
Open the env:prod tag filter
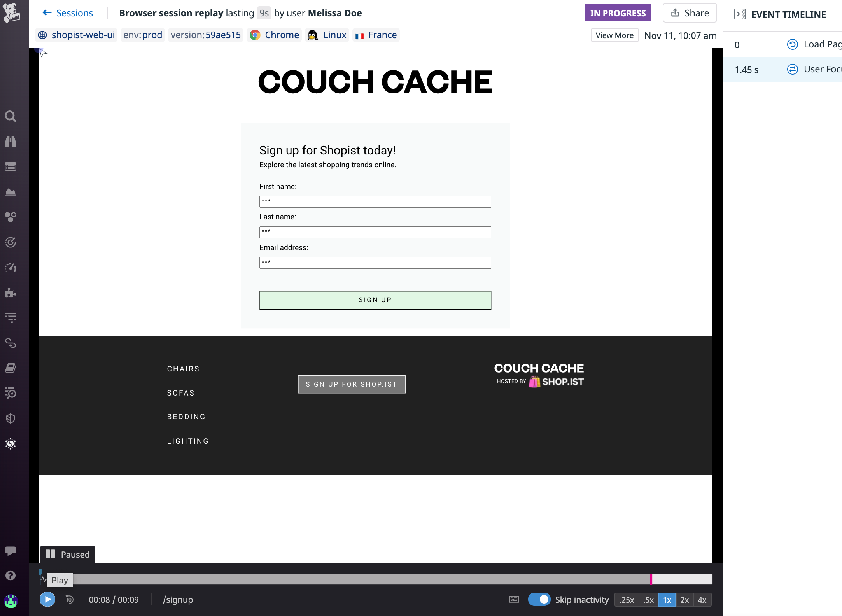coord(142,35)
